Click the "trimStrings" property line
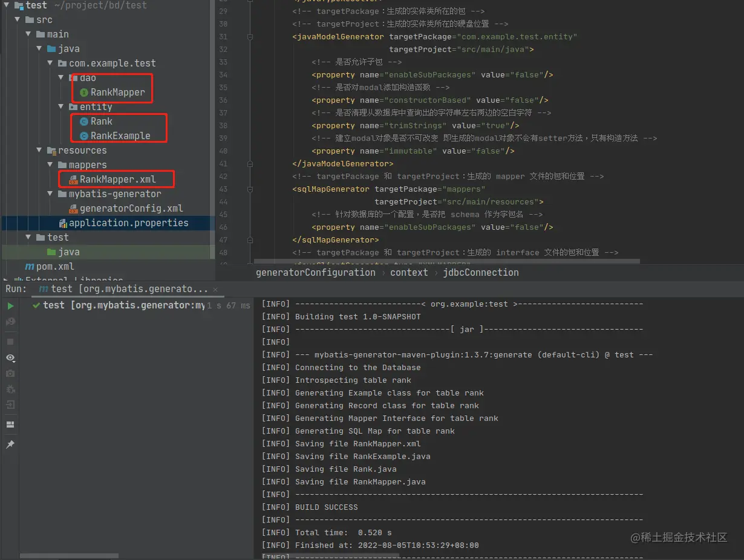 coord(416,125)
